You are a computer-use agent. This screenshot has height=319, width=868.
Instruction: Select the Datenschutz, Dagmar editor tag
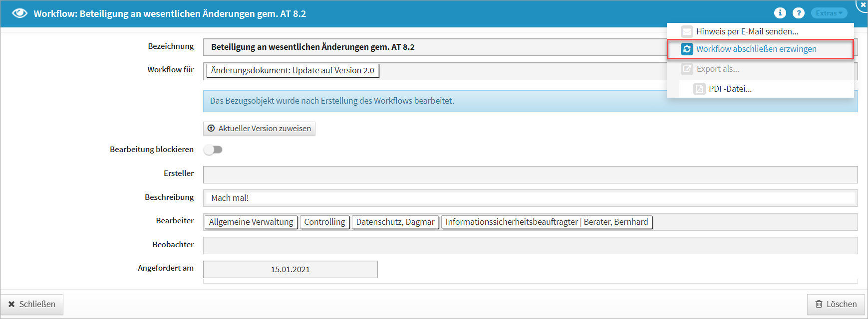(395, 222)
